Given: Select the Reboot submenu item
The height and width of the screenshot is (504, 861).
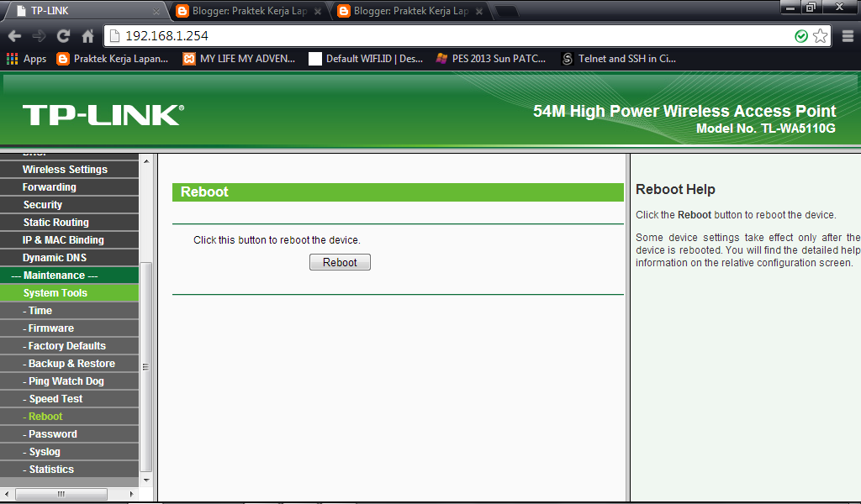Looking at the screenshot, I should (69, 417).
